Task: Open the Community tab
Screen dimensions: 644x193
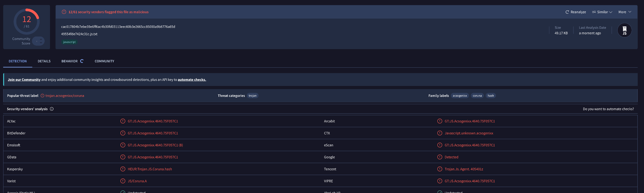Action: [x=104, y=61]
